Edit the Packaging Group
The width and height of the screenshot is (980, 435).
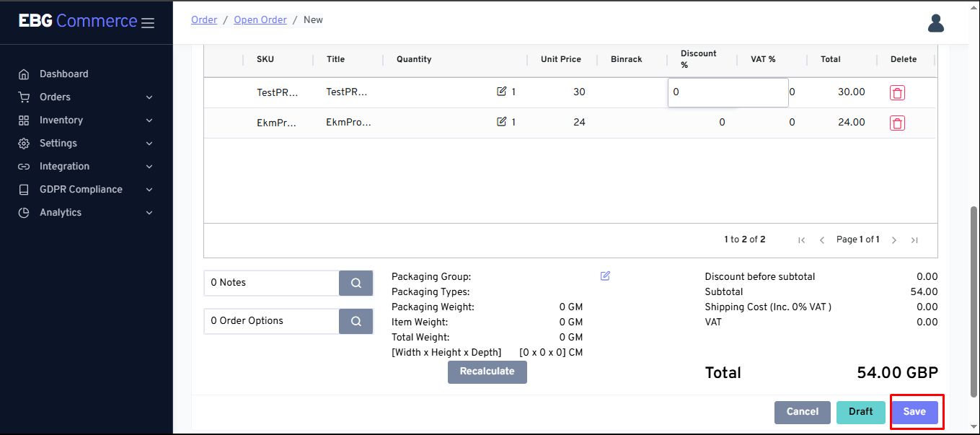click(x=605, y=276)
